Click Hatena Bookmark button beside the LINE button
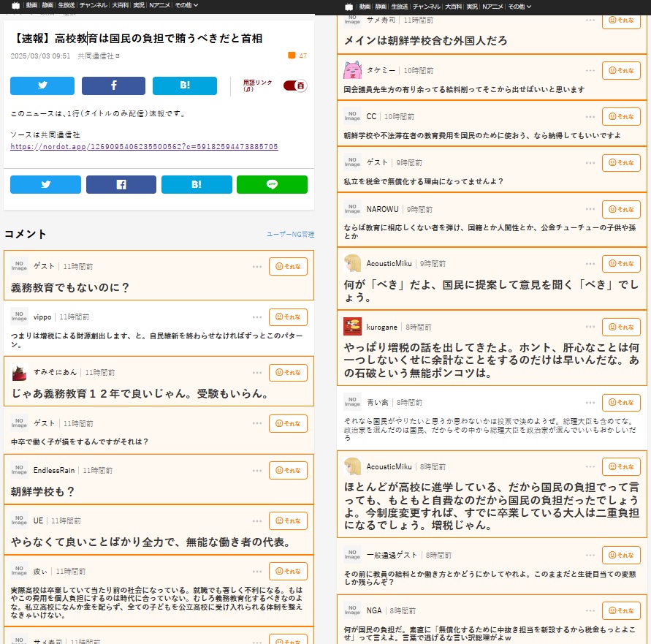Screen dimensions: 651x644 tap(197, 185)
